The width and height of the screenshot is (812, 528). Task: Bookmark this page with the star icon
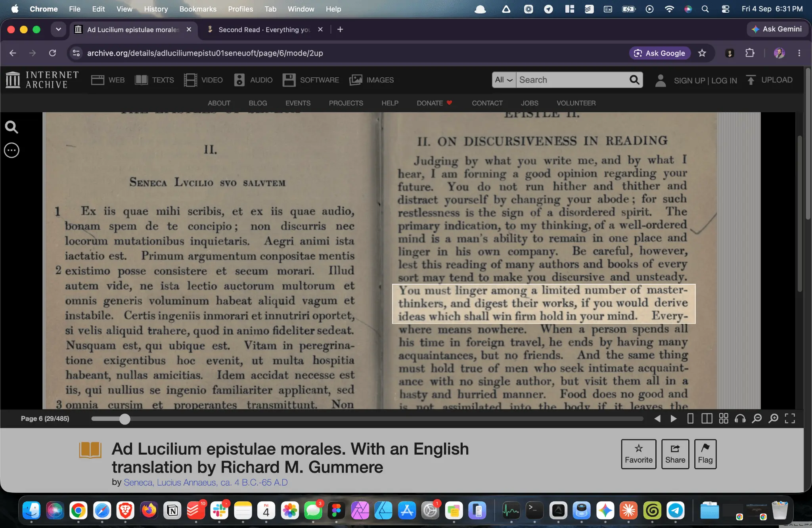point(702,53)
